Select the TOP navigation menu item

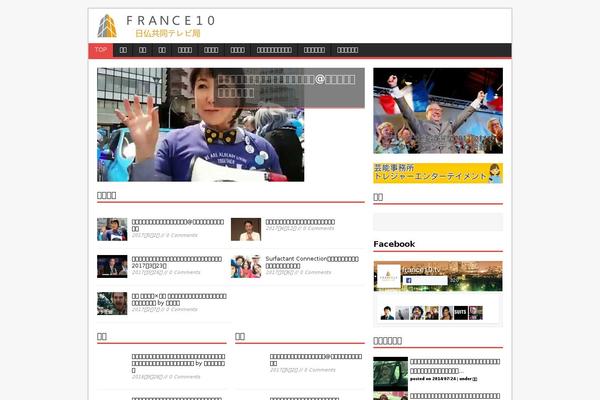tap(101, 50)
